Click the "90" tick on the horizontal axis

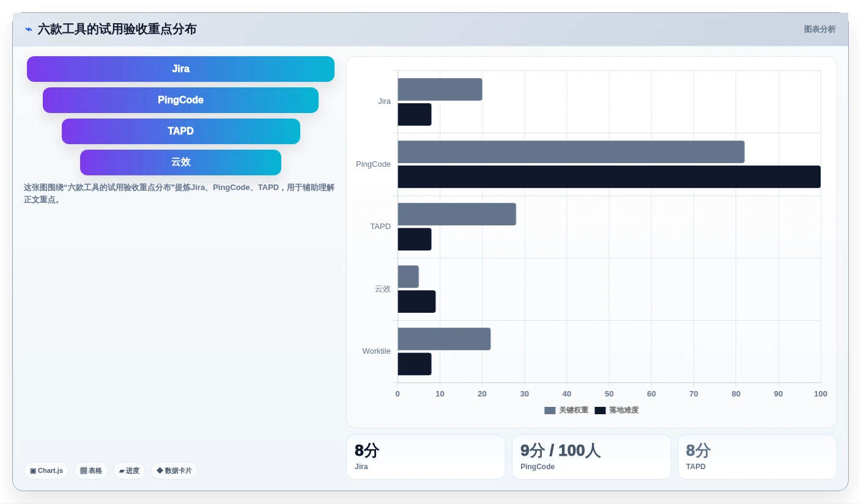tap(778, 394)
